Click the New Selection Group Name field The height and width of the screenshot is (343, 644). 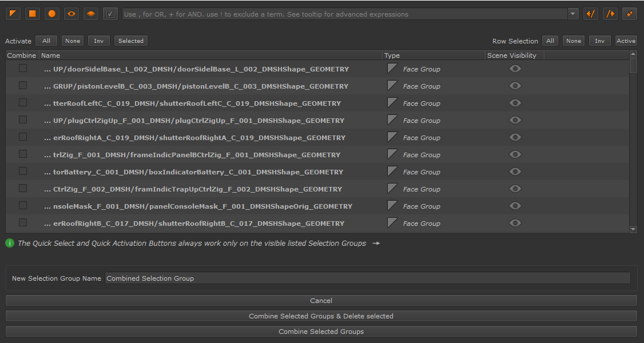coord(367,278)
